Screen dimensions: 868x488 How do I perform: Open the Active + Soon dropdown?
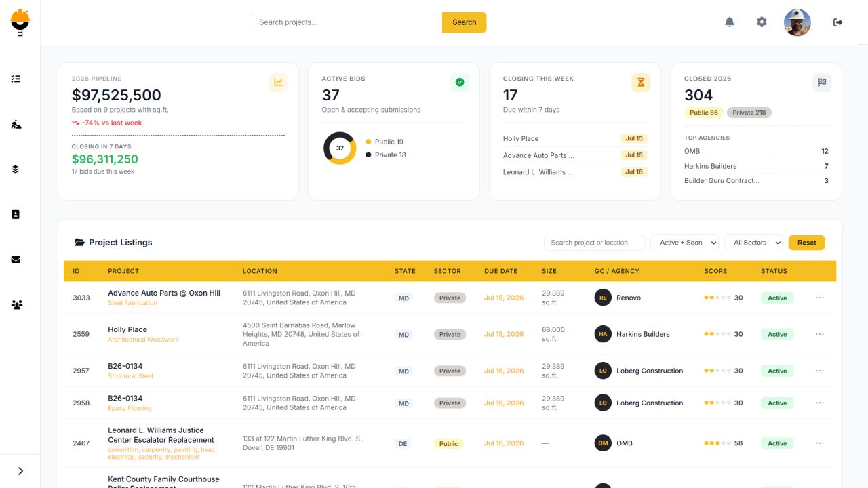point(684,243)
